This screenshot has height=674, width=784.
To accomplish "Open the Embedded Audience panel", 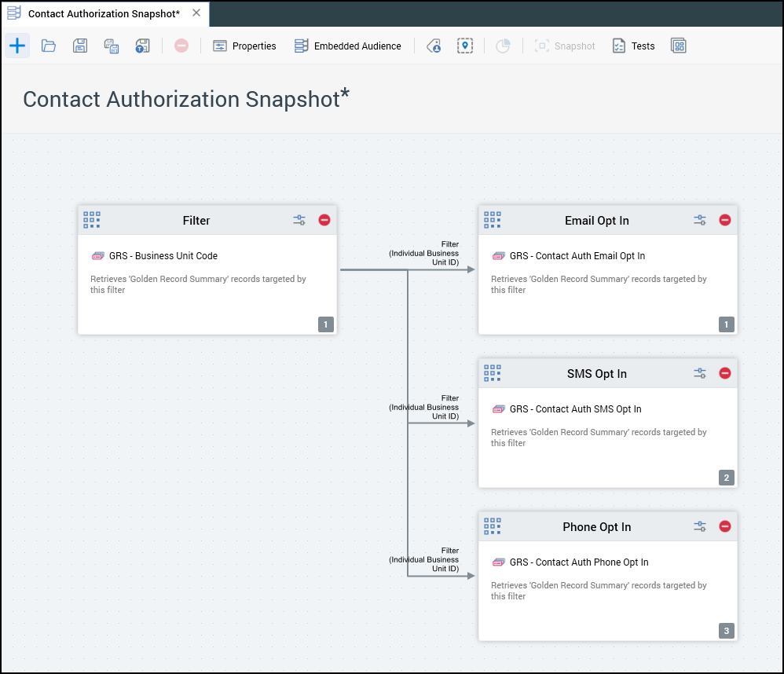I will (348, 46).
